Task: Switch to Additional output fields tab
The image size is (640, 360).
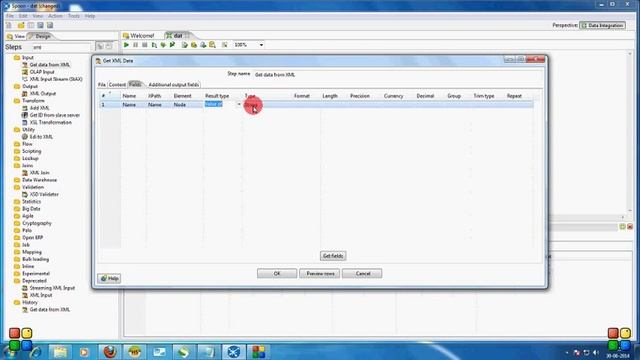Action: pyautogui.click(x=173, y=84)
